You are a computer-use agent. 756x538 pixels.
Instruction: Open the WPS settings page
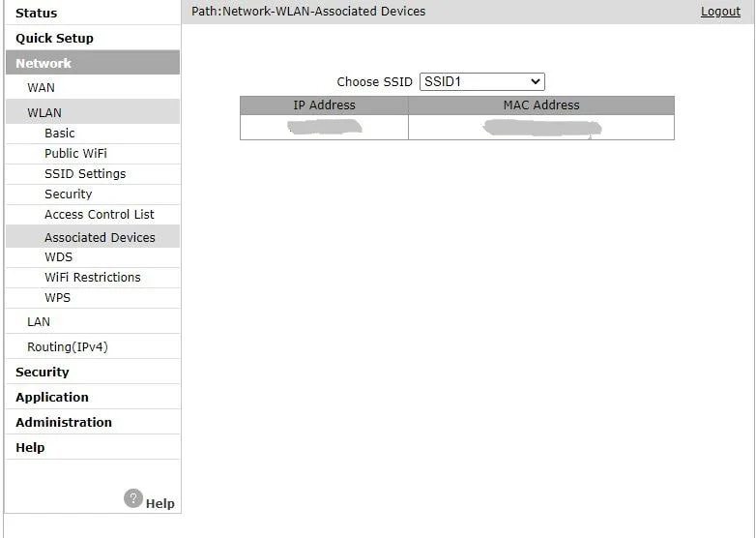point(57,298)
